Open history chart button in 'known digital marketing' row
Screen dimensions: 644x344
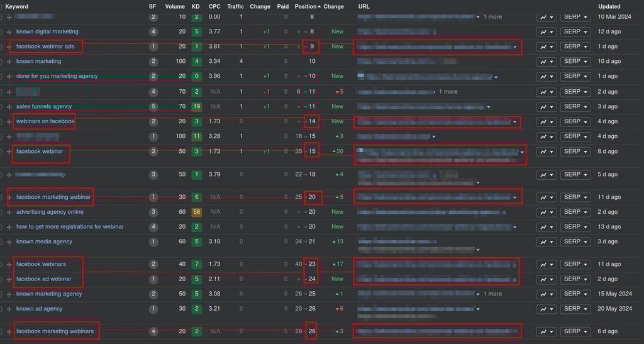[x=547, y=32]
